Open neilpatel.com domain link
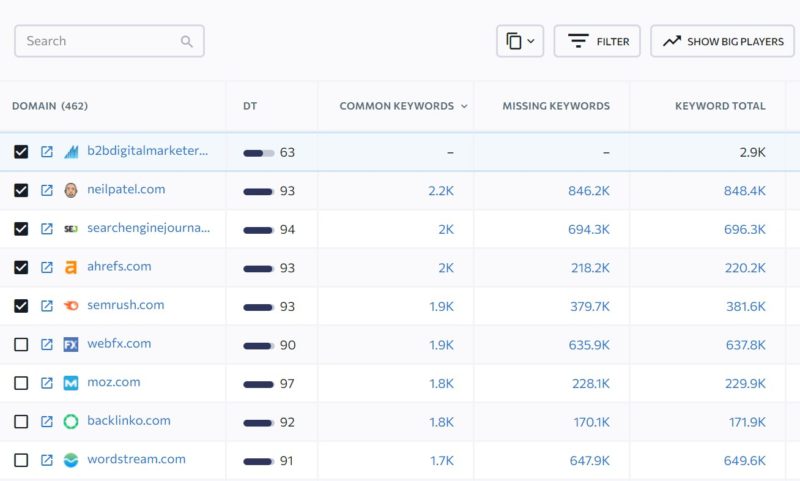Image resolution: width=800 pixels, height=481 pixels. click(x=126, y=189)
